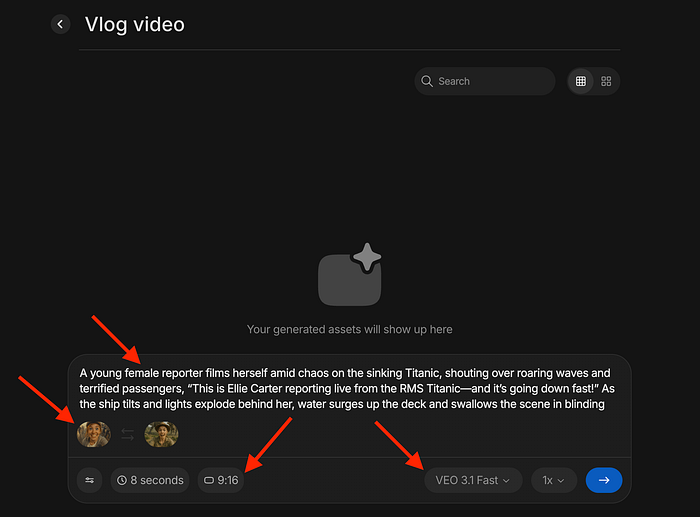Click the Vlog video project title
Screen dimensions: 700x517
pyautogui.click(x=135, y=25)
